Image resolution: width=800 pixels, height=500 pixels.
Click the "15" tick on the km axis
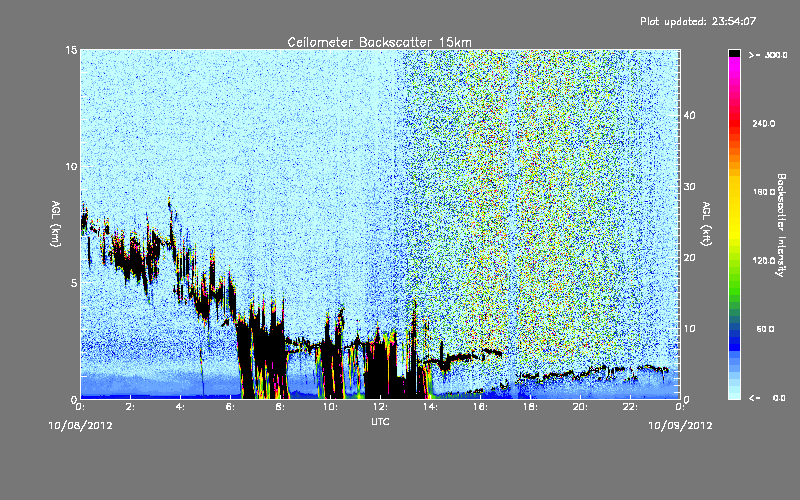[71, 50]
